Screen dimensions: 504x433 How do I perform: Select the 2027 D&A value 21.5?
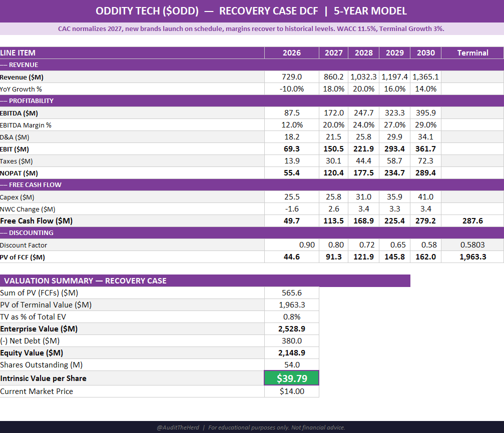point(333,137)
